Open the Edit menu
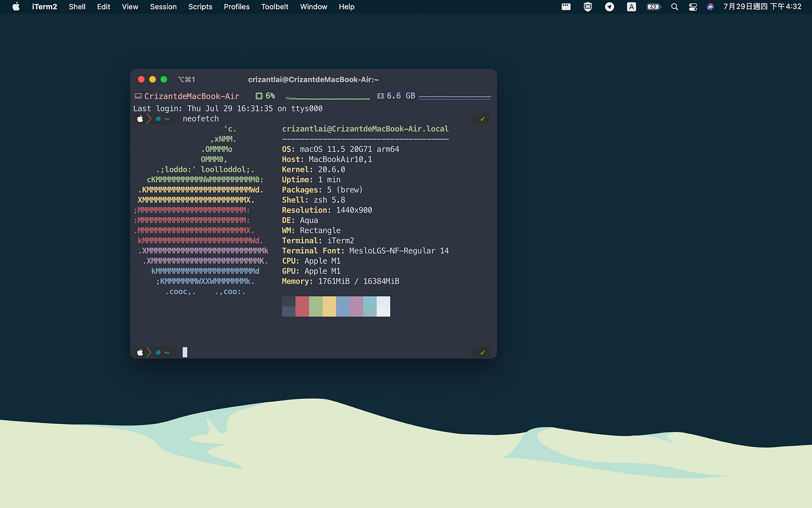This screenshot has height=508, width=812. click(104, 7)
